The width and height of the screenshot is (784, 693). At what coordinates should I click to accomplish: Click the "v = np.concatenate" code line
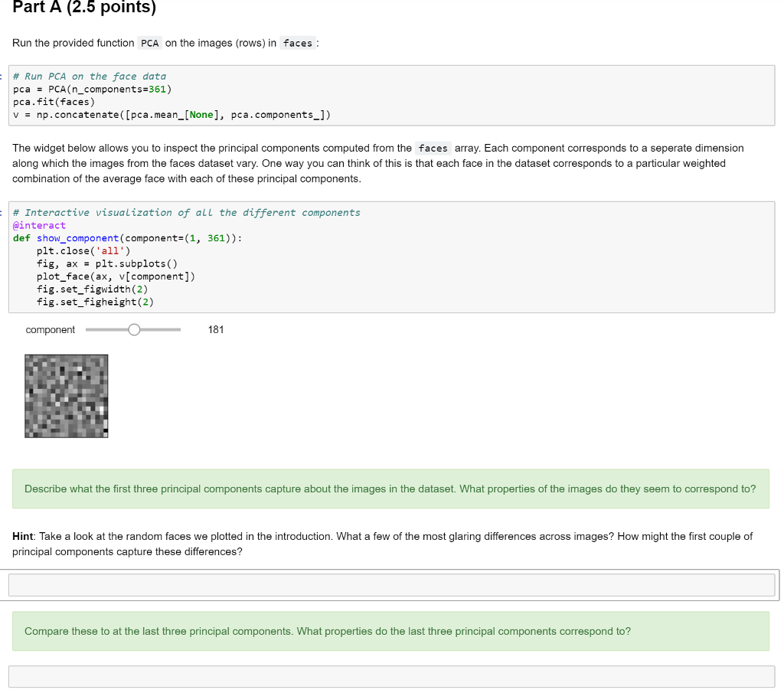172,115
